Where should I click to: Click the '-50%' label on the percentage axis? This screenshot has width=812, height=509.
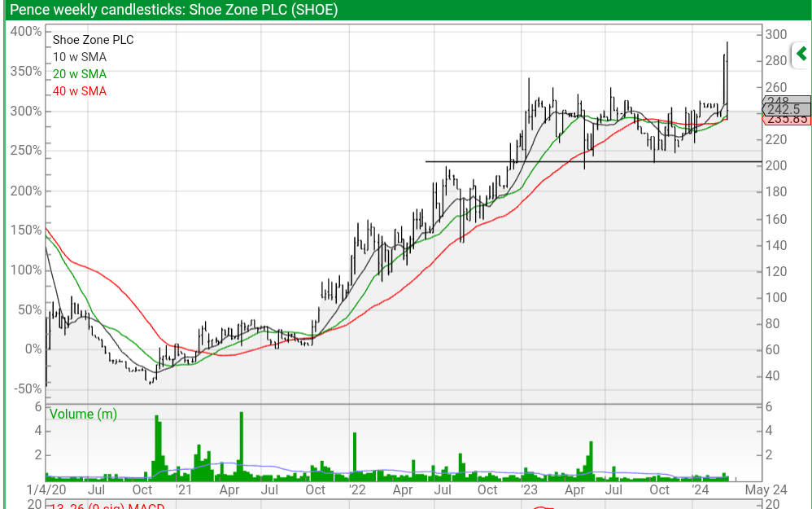click(x=26, y=388)
